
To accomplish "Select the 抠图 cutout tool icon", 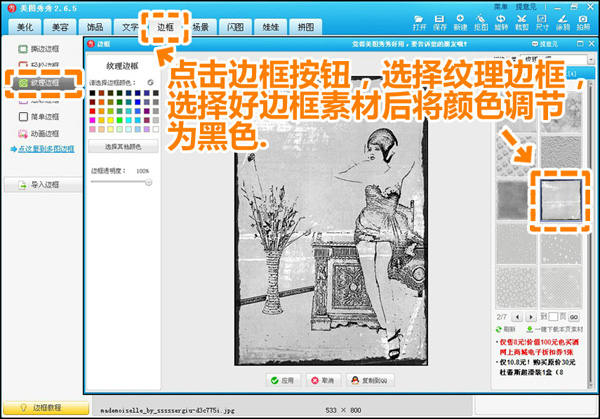I will (x=481, y=23).
